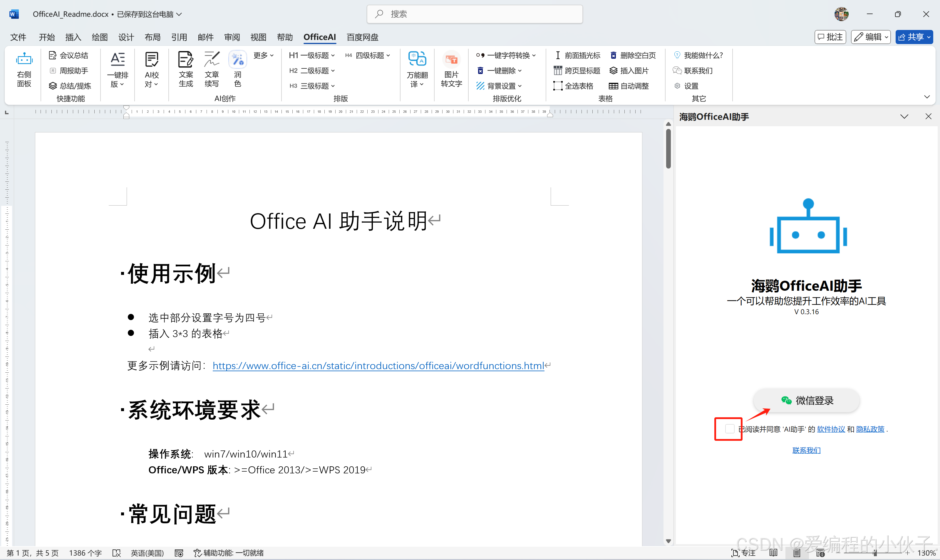Switch to the 审阅 ribbon tab
Image resolution: width=940 pixels, height=560 pixels.
point(232,37)
